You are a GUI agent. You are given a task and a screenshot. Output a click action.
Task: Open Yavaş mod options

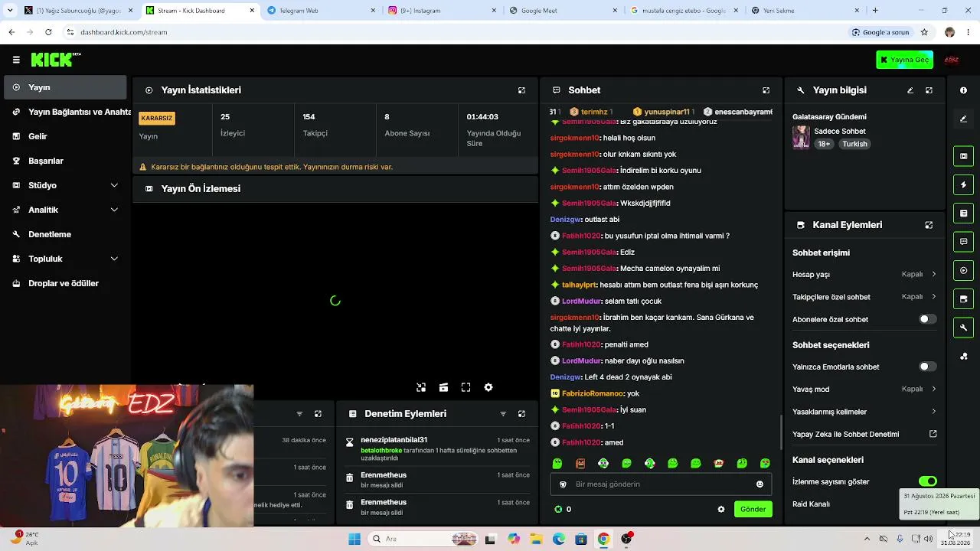(x=864, y=389)
